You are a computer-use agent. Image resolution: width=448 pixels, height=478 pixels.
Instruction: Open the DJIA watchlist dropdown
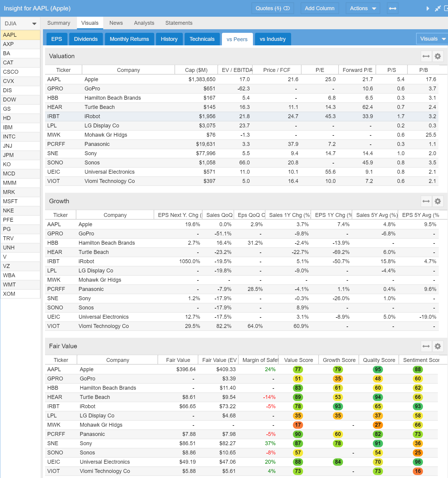[x=20, y=24]
